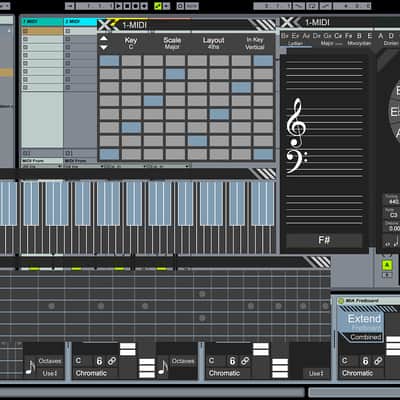The width and height of the screenshot is (400, 400).
Task: Toggle the MIDI Fretboard device power button
Action: point(341,301)
